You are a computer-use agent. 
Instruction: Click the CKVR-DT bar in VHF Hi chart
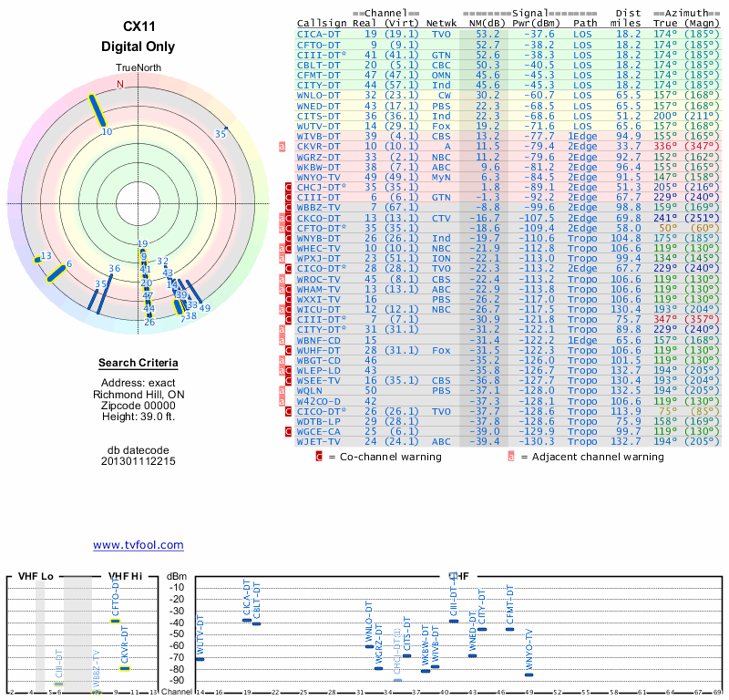pos(125,668)
